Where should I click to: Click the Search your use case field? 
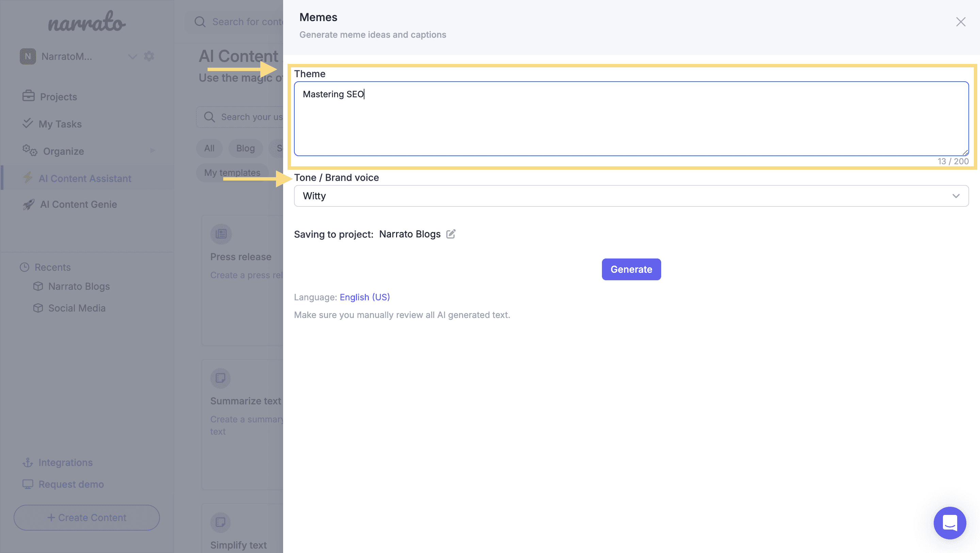click(x=240, y=117)
